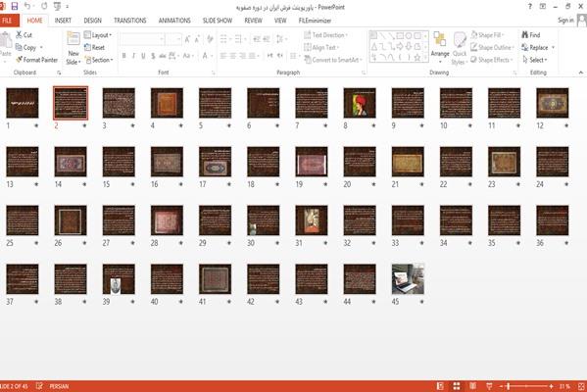Click the Reset slide button
The image size is (587, 392).
coord(94,48)
